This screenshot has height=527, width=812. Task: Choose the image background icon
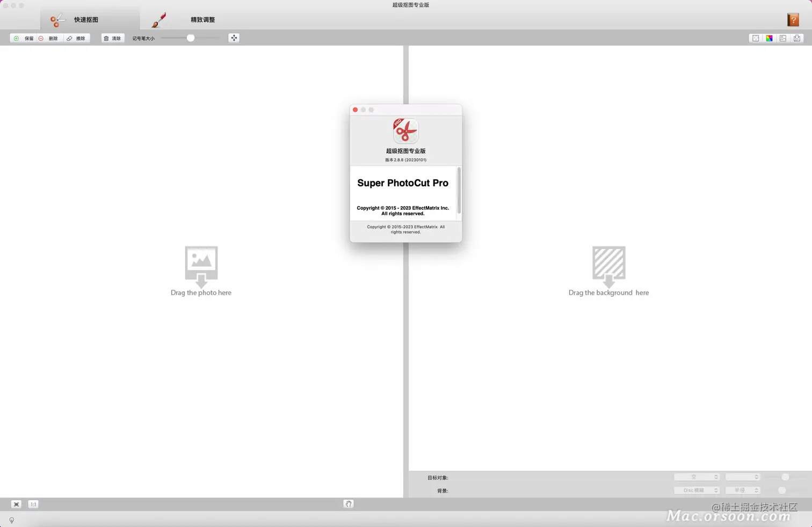tap(783, 38)
